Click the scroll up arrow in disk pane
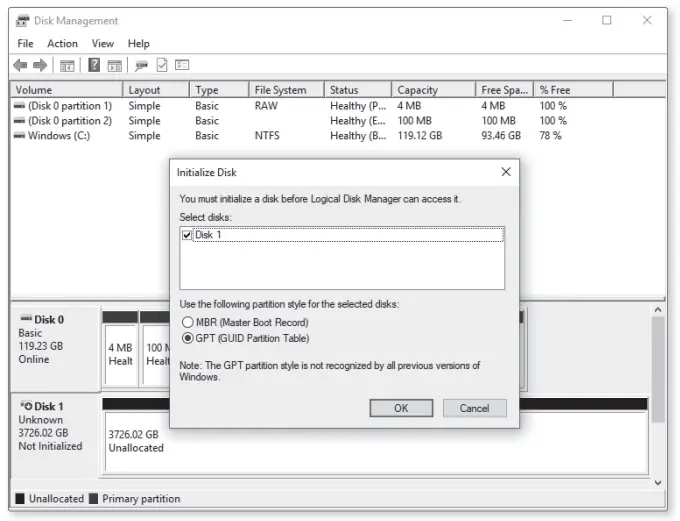 coord(658,310)
